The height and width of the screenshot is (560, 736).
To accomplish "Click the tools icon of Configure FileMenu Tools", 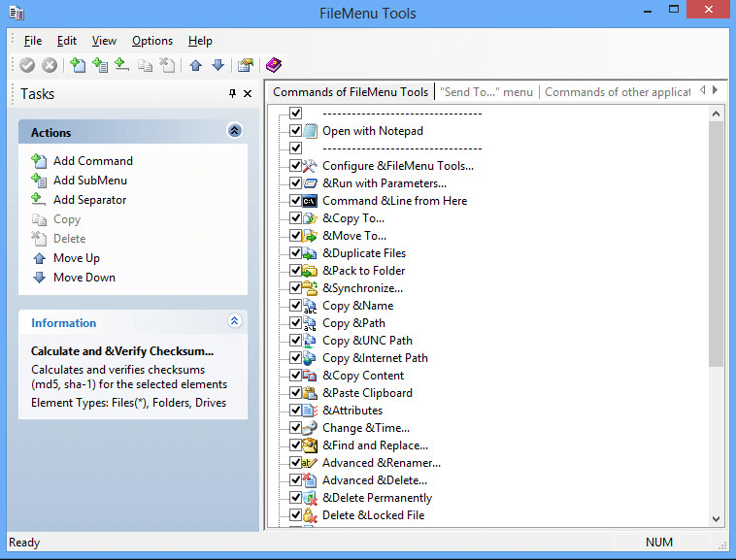I will pos(310,166).
